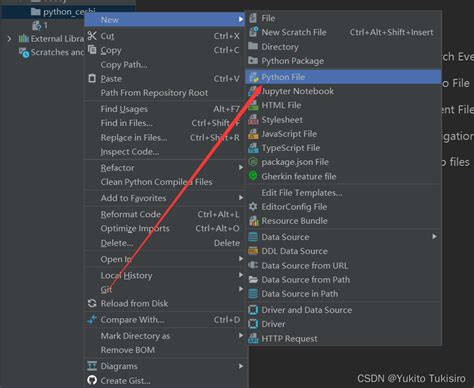Click the Compare With arrows icon

[x=92, y=319]
